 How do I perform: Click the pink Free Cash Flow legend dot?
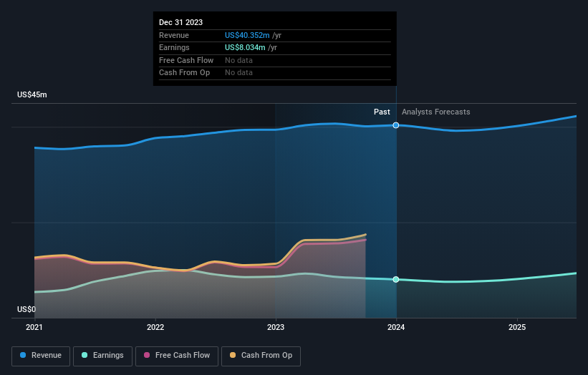tap(147, 355)
